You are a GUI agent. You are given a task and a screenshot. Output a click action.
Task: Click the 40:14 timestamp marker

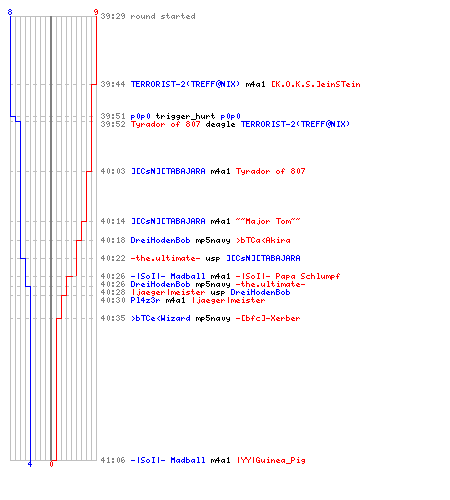pyautogui.click(x=113, y=221)
